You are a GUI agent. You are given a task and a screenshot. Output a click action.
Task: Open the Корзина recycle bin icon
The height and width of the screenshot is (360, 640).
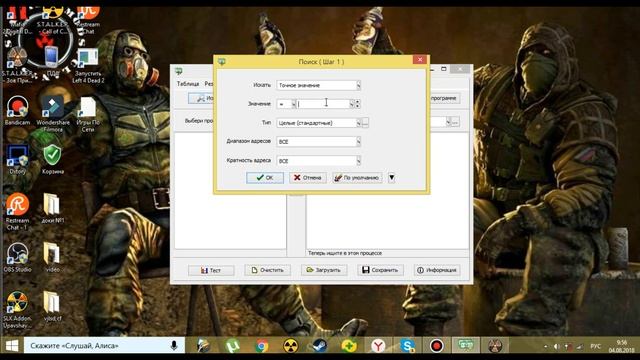pos(52,160)
